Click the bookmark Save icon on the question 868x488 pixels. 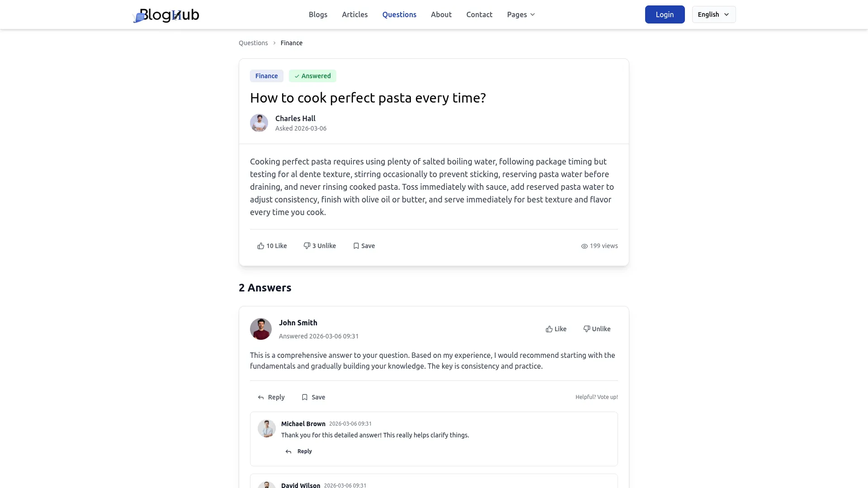[356, 245]
